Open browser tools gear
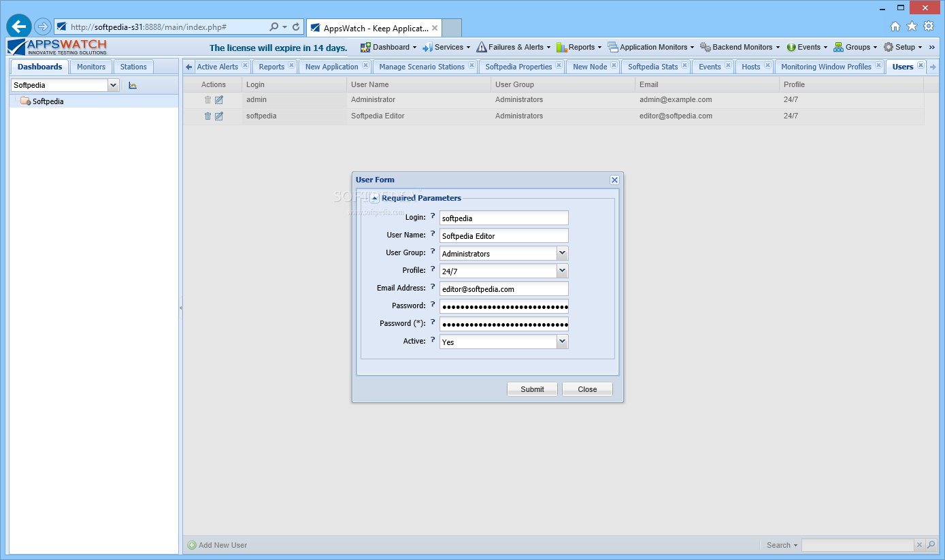 928,27
